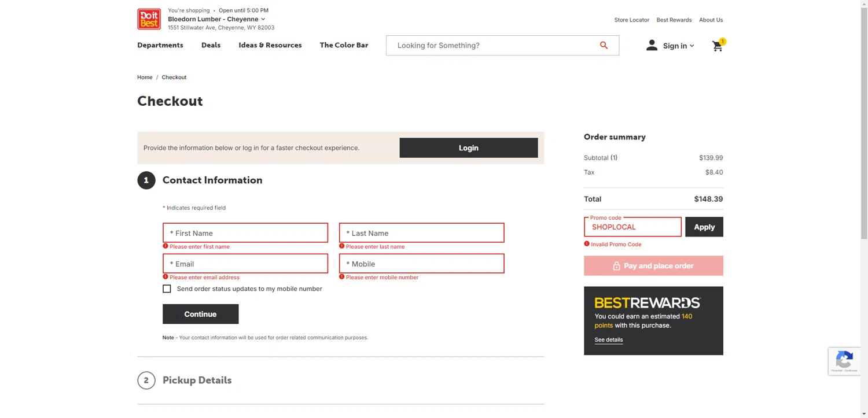Open the shopping cart icon

pyautogui.click(x=718, y=46)
